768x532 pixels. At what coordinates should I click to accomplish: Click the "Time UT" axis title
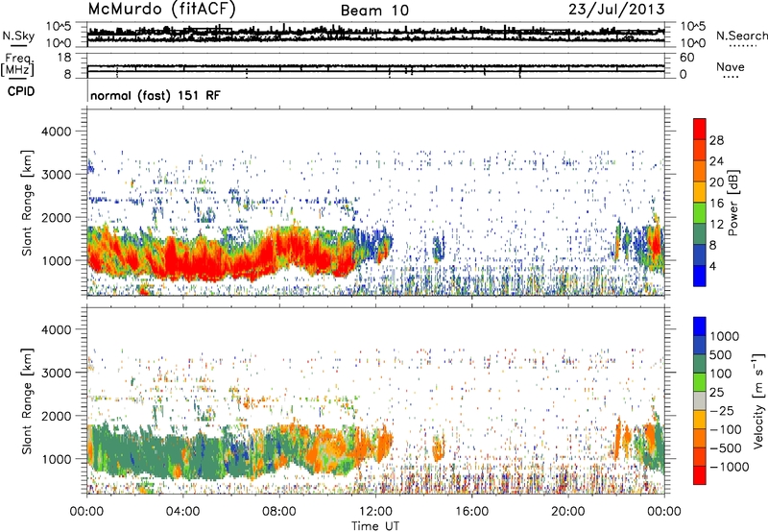click(x=375, y=526)
